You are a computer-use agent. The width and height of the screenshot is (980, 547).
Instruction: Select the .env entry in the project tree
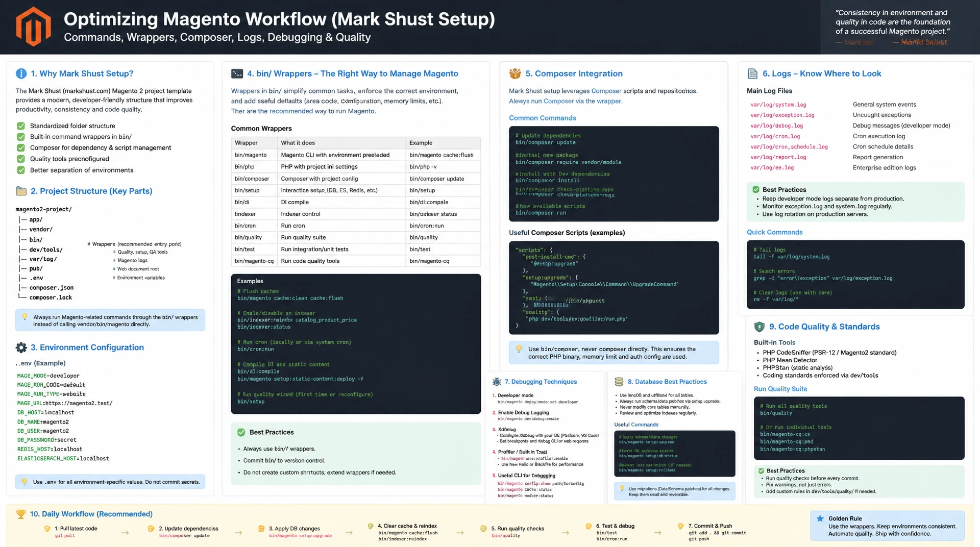(36, 278)
